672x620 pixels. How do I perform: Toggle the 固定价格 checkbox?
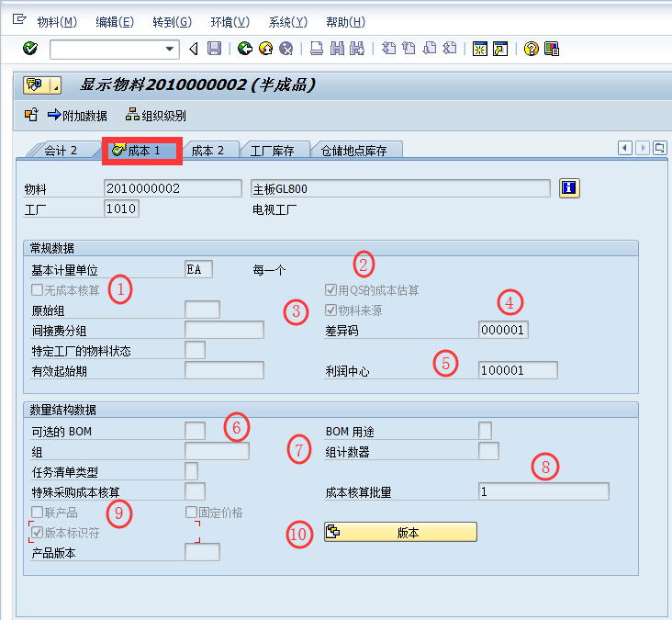coord(191,512)
